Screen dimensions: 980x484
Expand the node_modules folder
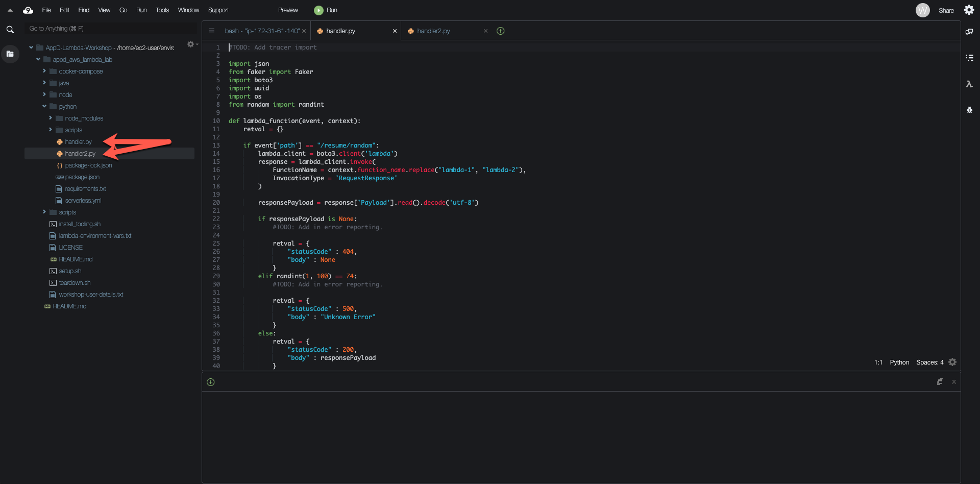(51, 118)
